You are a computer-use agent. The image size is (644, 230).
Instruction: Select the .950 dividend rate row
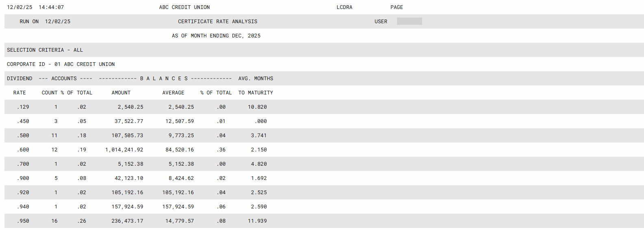[x=23, y=221]
